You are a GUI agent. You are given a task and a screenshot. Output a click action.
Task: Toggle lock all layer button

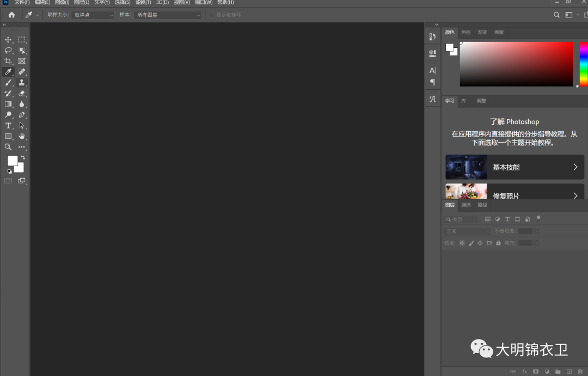[498, 243]
